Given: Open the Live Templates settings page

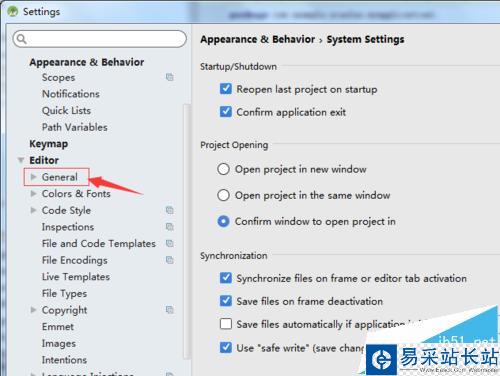Looking at the screenshot, I should tap(76, 277).
